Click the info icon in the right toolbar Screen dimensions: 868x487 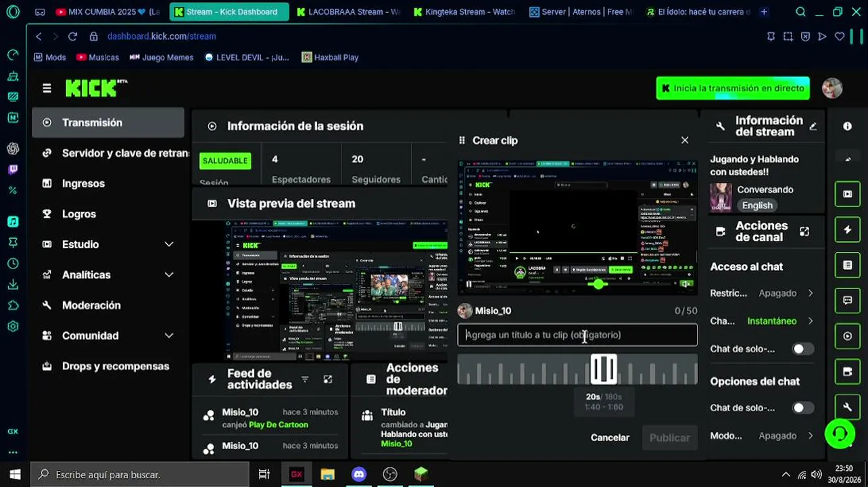(x=848, y=126)
